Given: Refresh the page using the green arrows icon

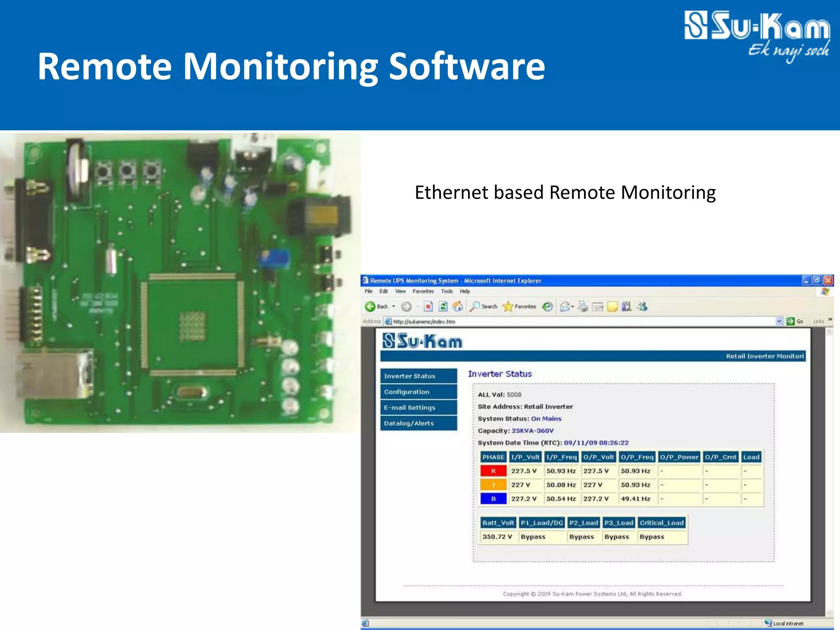Looking at the screenshot, I should pos(443,306).
